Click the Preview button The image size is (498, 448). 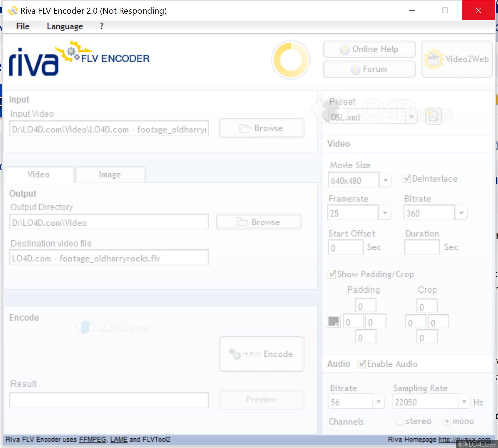(261, 400)
